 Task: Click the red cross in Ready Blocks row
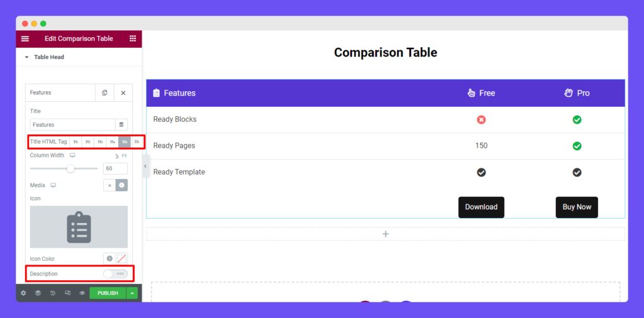point(481,120)
